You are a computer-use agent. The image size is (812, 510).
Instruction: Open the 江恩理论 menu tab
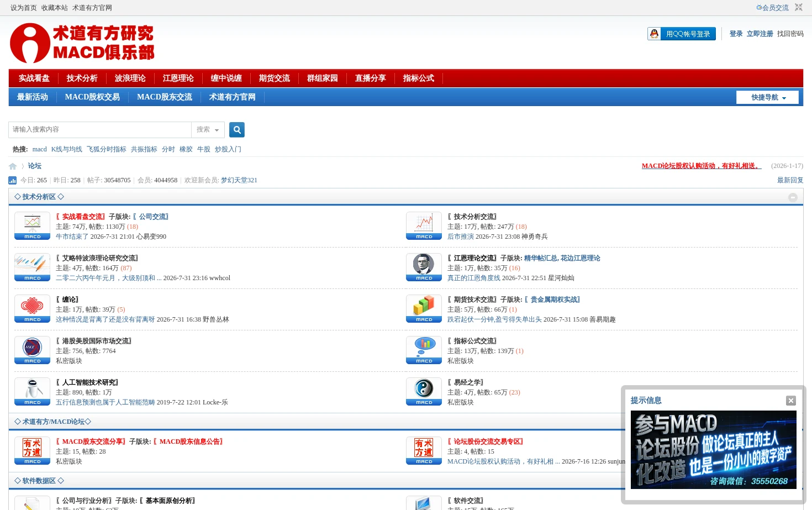(178, 78)
